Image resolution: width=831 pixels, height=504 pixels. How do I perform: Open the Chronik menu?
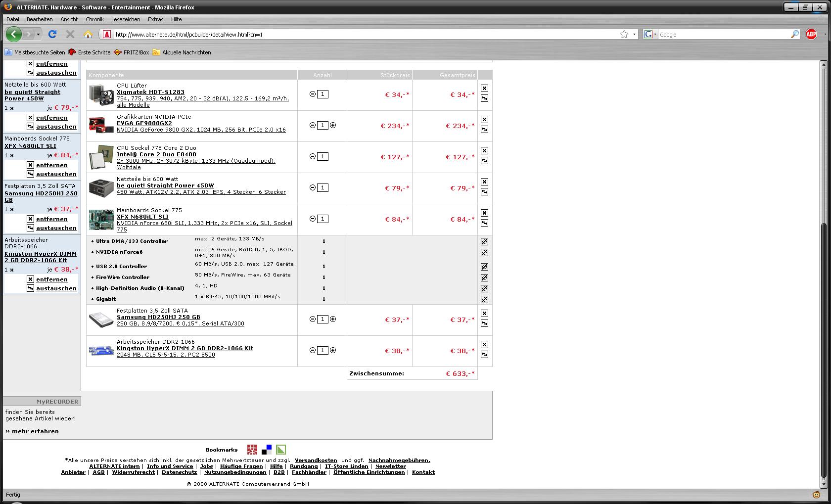[x=94, y=19]
